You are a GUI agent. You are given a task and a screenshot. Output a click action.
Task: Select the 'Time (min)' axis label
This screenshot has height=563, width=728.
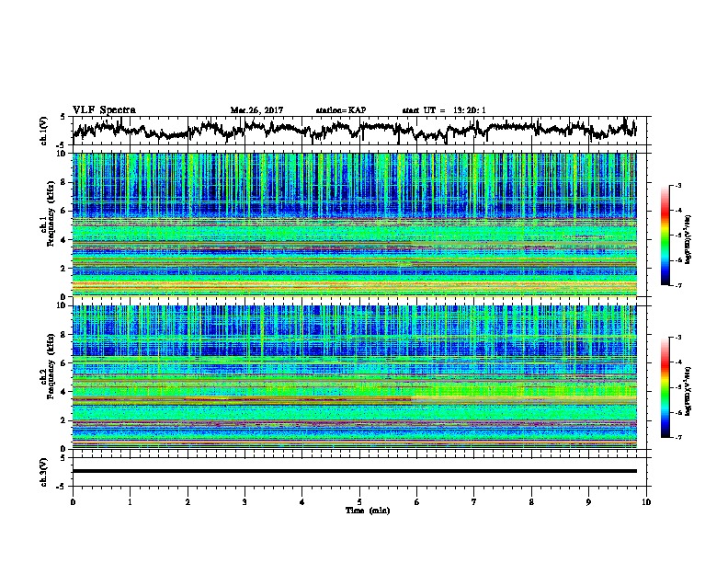(x=368, y=511)
